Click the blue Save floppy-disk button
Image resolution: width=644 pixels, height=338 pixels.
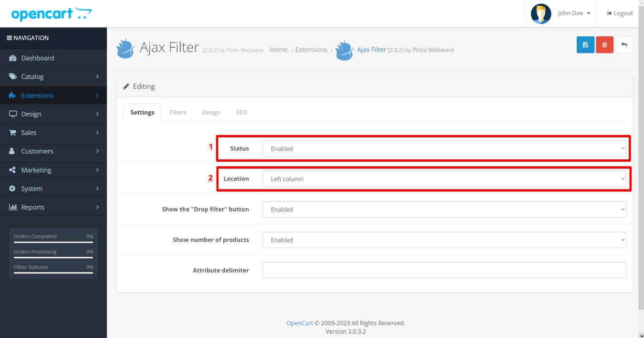[x=585, y=44]
